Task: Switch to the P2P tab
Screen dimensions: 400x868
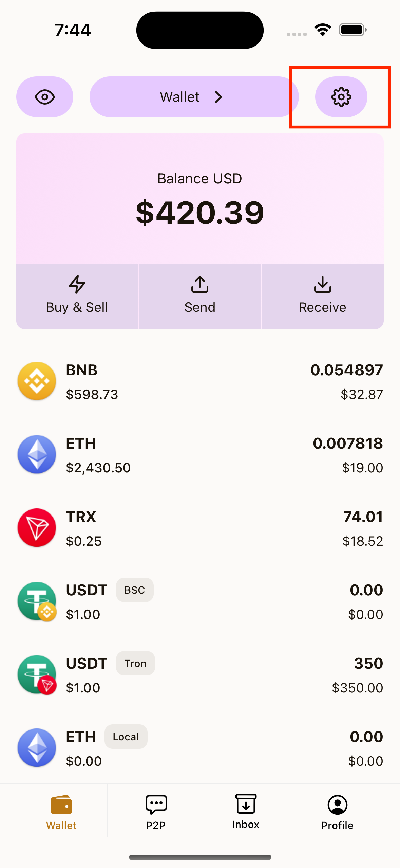Action: (x=156, y=812)
